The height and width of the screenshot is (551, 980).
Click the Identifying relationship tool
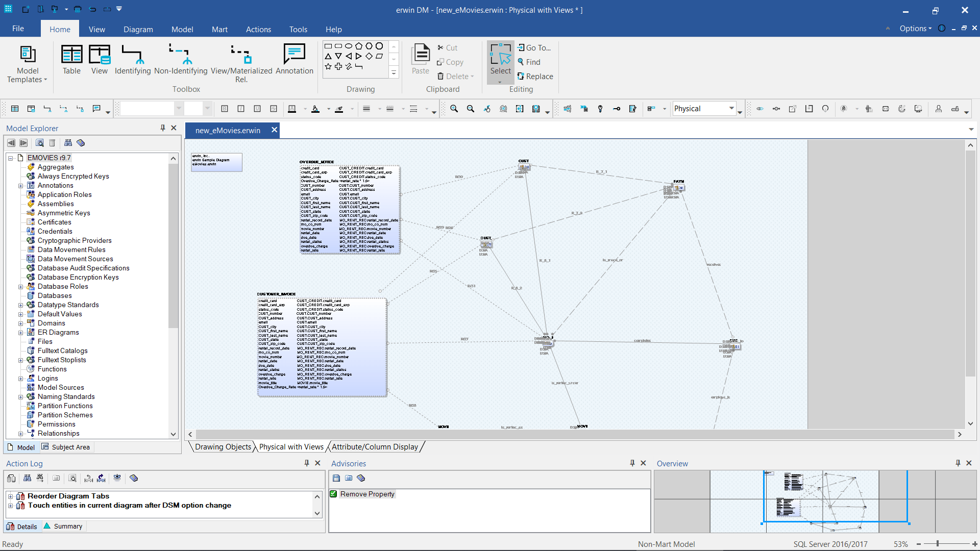(132, 59)
